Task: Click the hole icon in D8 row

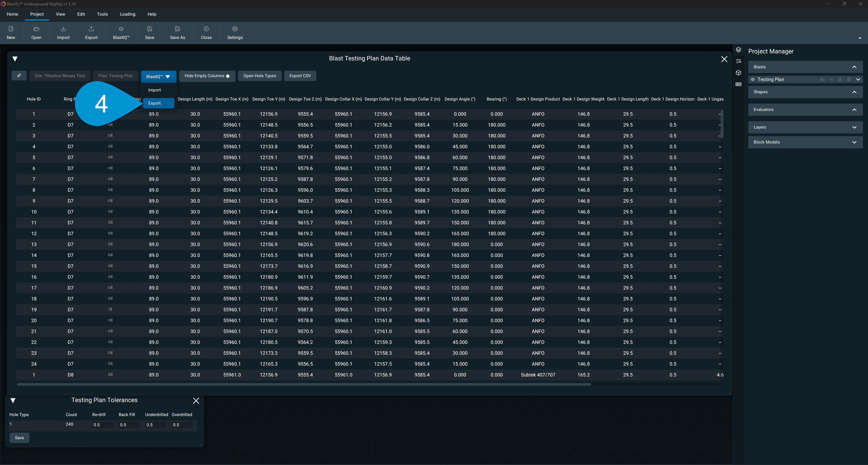Action: pos(110,374)
